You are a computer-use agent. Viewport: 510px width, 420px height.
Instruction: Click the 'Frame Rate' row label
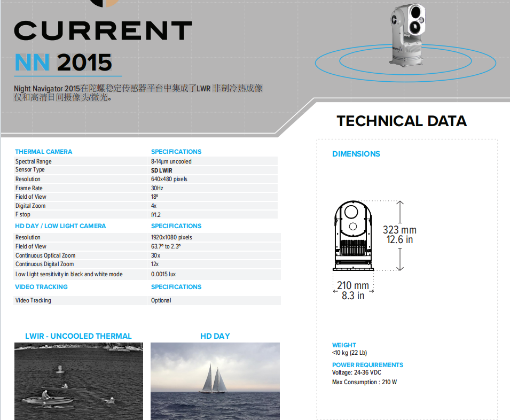29,188
